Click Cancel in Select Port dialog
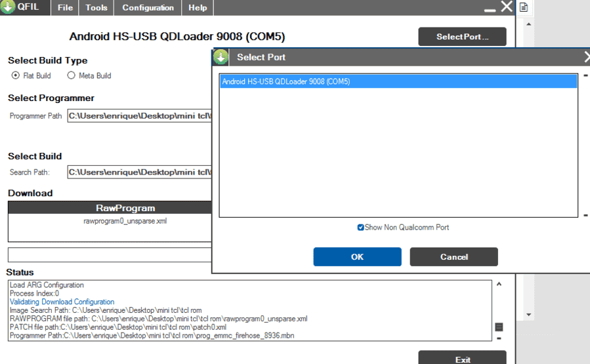Viewport: 590px width, 364px height. click(453, 257)
